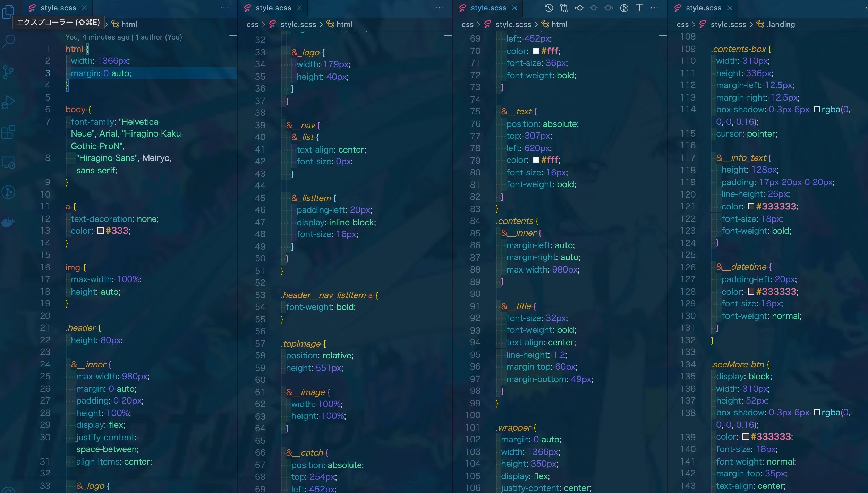Click line number 84 in the gutter
868x493 pixels.
pos(475,221)
